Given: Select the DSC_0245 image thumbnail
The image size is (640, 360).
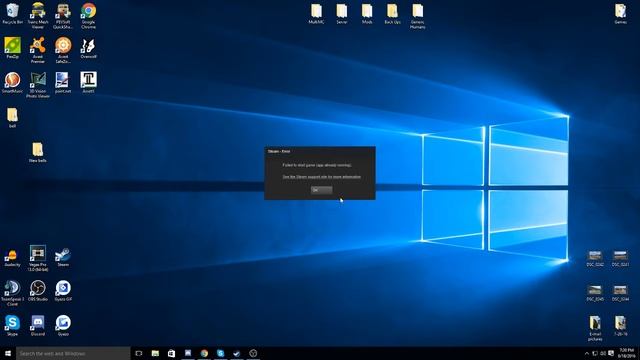Looking at the screenshot, I should (595, 293).
